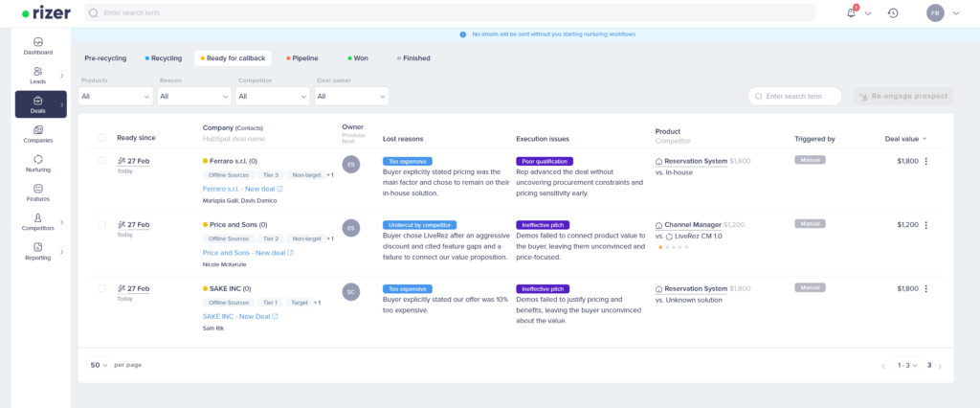
Task: Open Companies section in the sidebar
Action: tap(38, 133)
